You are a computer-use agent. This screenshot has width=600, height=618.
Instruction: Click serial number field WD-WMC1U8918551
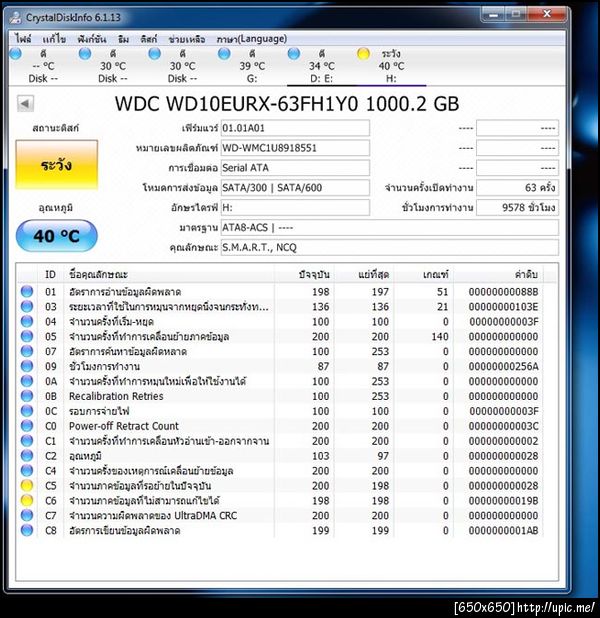[x=295, y=148]
